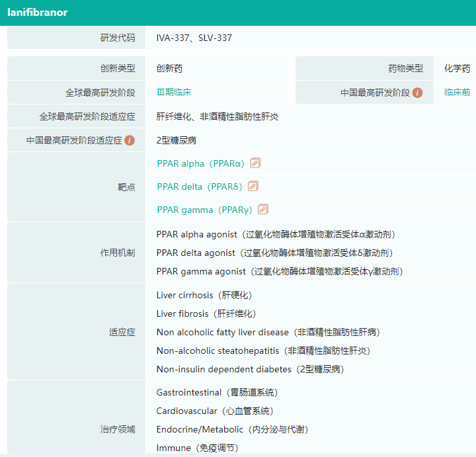Viewport: 476px width, 457px height.
Task: Click the 临床前 China phase link
Action: point(457,93)
